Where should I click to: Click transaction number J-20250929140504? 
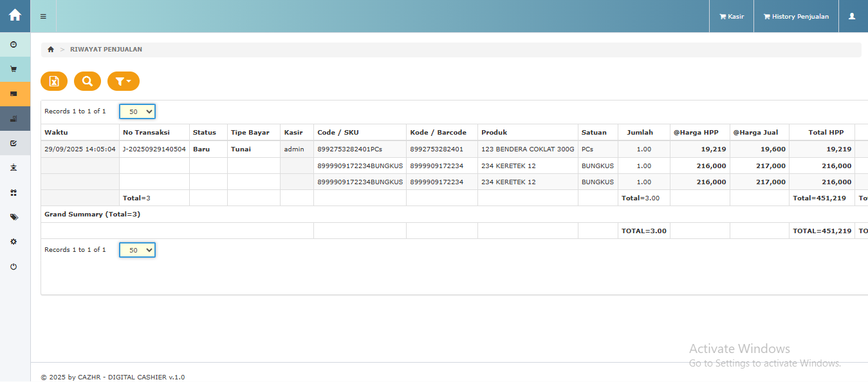pyautogui.click(x=154, y=149)
